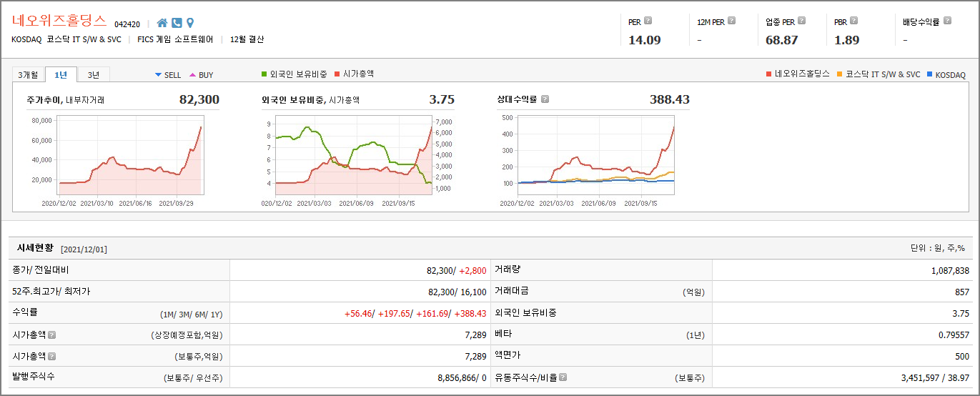Click the blue SELL triangle marker
The width and height of the screenshot is (980, 396).
point(159,75)
